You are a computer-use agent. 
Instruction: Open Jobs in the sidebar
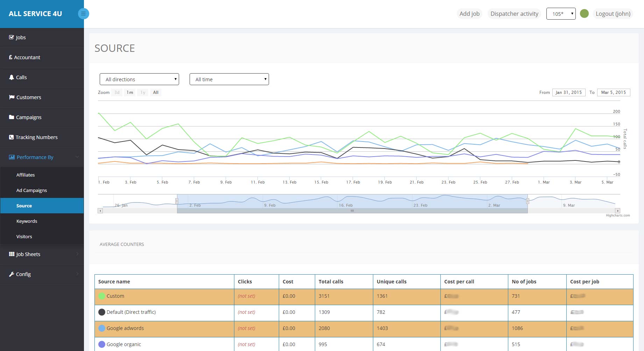tap(42, 37)
